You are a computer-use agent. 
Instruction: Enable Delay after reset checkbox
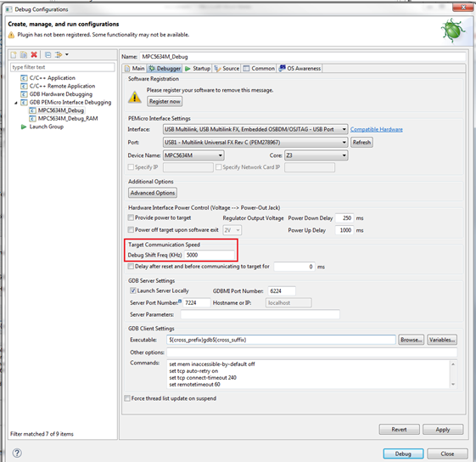(131, 267)
